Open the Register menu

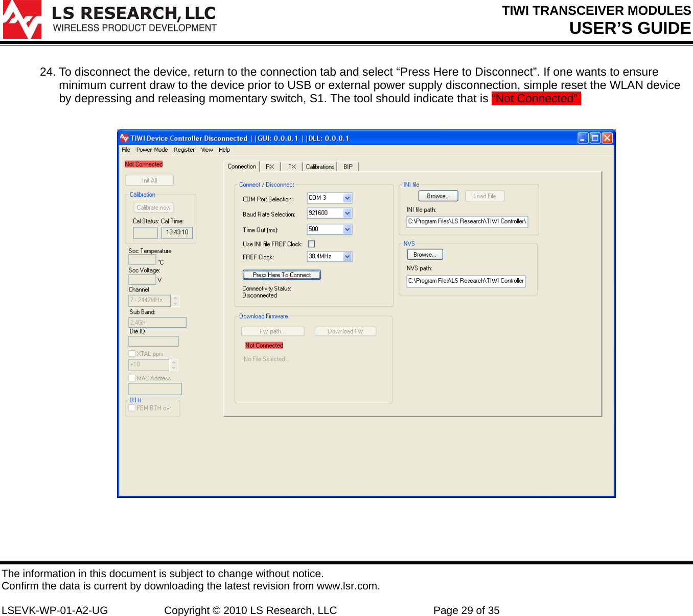184,150
